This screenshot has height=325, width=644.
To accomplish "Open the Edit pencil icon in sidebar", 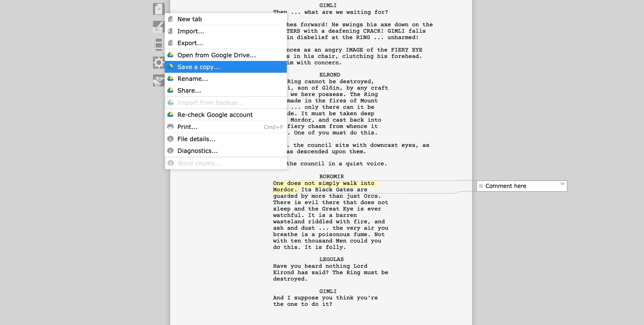I will tap(158, 27).
